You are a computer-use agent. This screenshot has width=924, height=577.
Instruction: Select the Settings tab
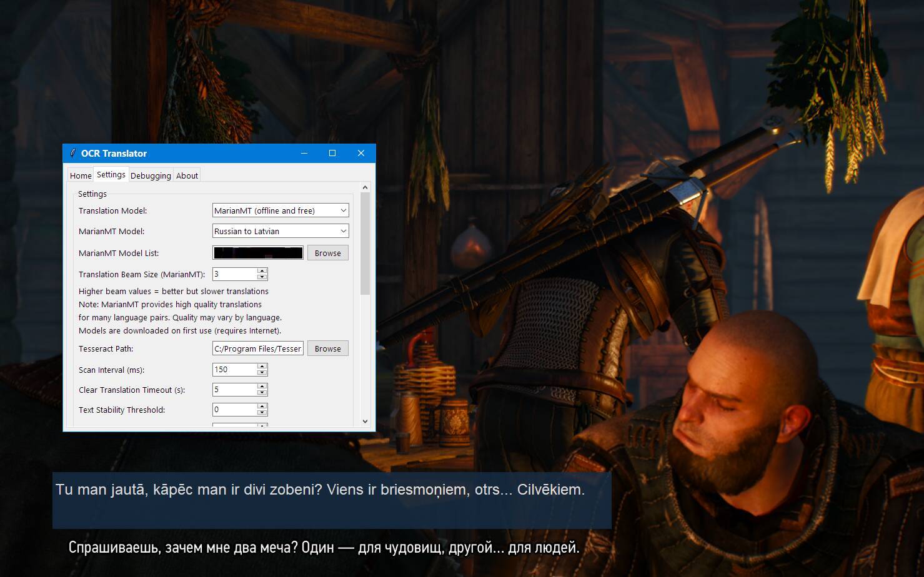point(111,175)
